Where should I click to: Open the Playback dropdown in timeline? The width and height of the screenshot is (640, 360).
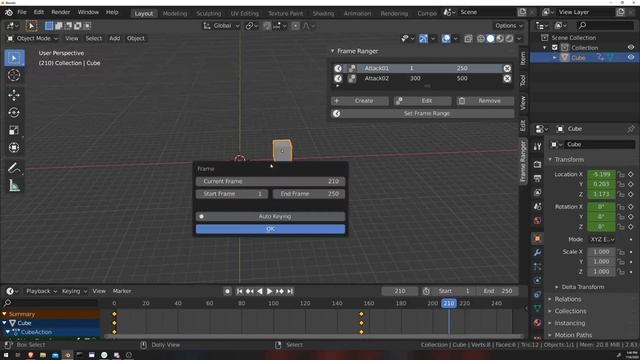(41, 291)
